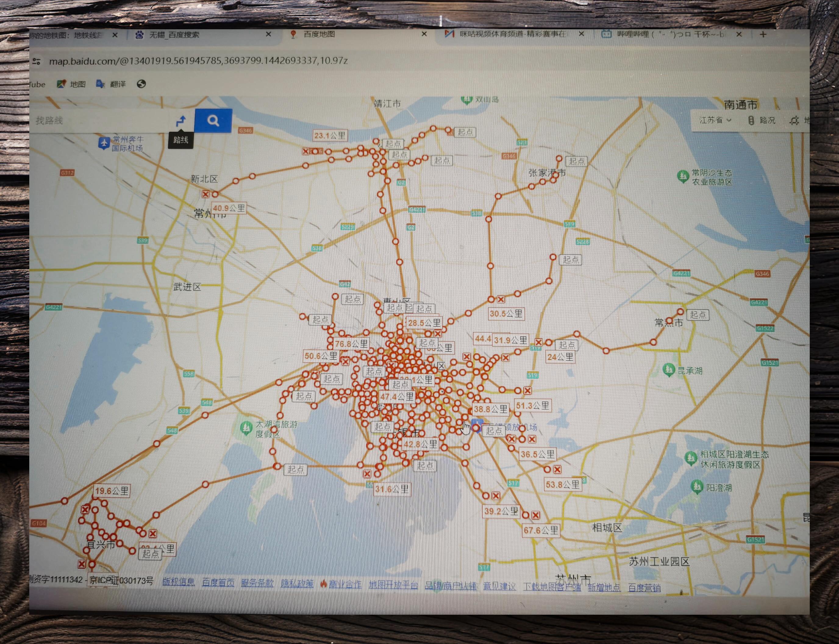Remove the 40.9公里 measurement via its X
This screenshot has width=839, height=644.
click(x=206, y=194)
